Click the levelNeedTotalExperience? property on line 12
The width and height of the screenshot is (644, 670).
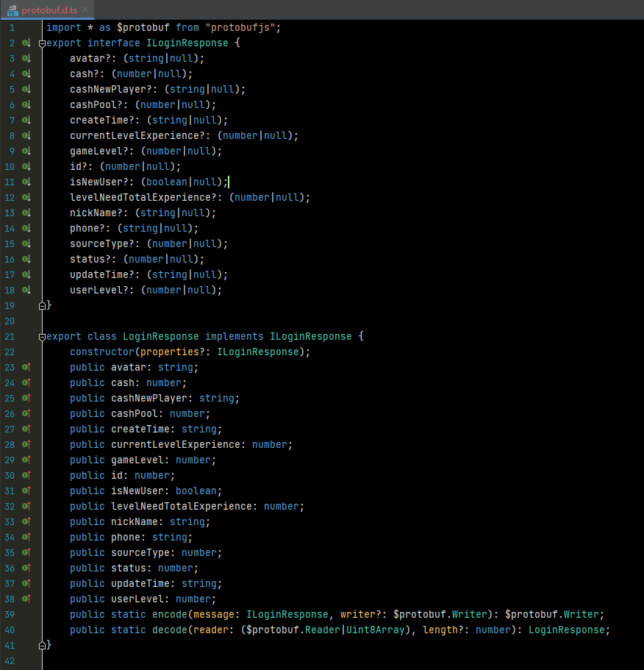[143, 197]
